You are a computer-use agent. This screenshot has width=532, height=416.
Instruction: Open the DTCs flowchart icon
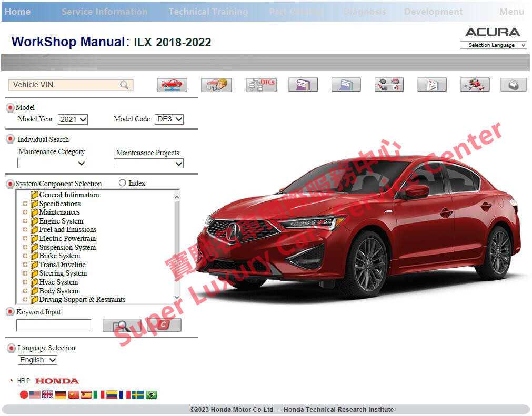coord(261,85)
